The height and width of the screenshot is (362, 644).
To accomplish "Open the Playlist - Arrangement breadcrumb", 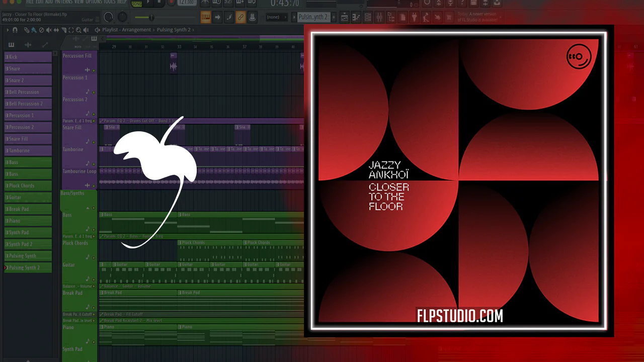I will (126, 30).
